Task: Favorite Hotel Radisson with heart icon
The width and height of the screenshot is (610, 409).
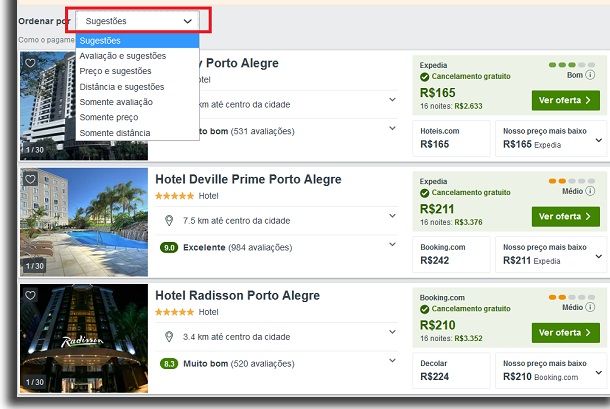Action: pos(30,295)
